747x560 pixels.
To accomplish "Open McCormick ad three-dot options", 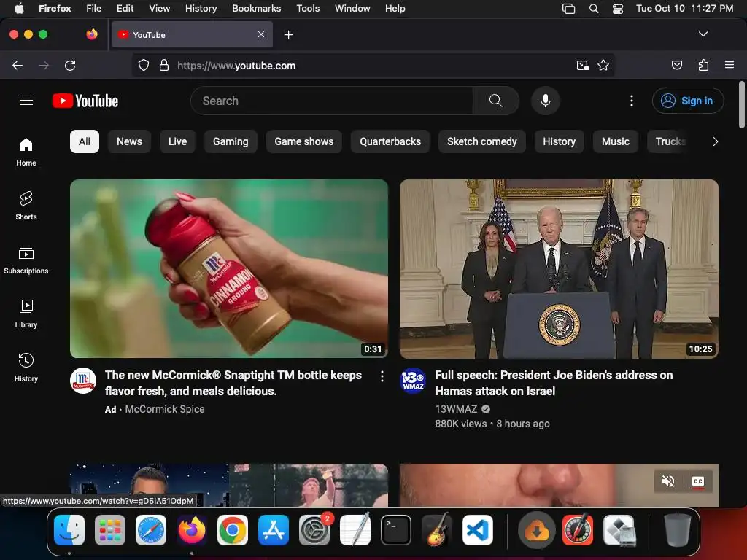I will (382, 377).
